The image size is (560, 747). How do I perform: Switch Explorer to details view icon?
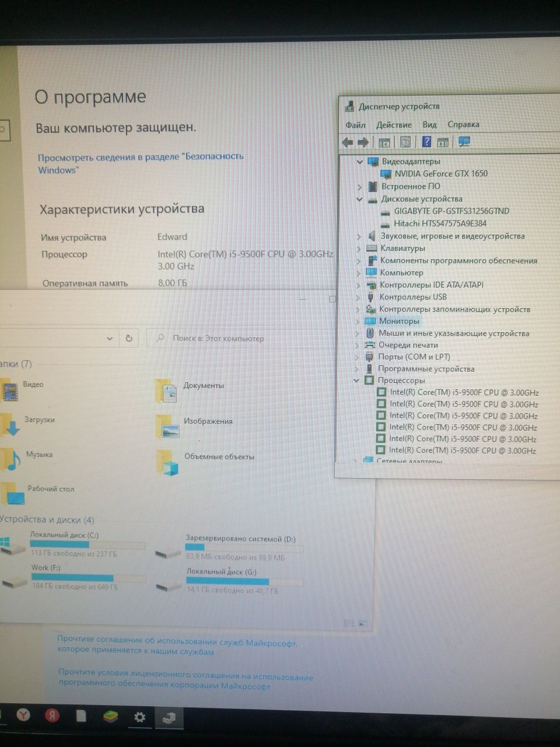pos(348,623)
